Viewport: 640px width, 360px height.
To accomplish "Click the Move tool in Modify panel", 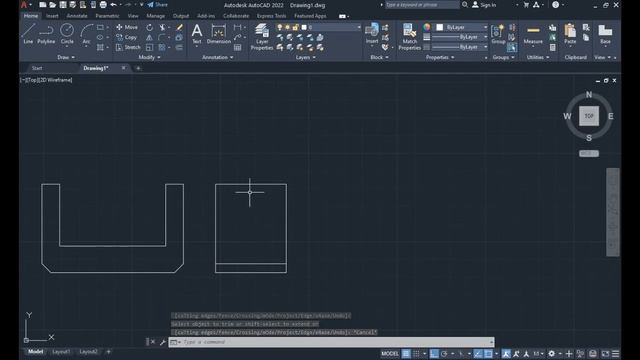I will coord(127,27).
